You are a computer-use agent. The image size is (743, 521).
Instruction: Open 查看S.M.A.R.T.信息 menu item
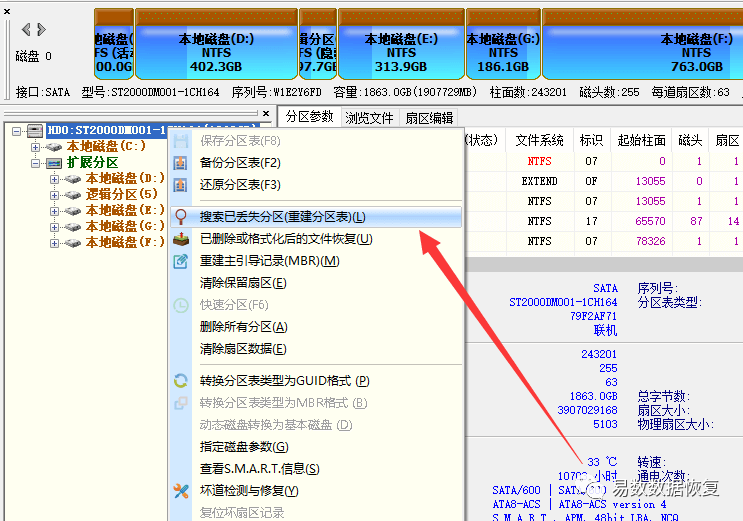pos(316,469)
